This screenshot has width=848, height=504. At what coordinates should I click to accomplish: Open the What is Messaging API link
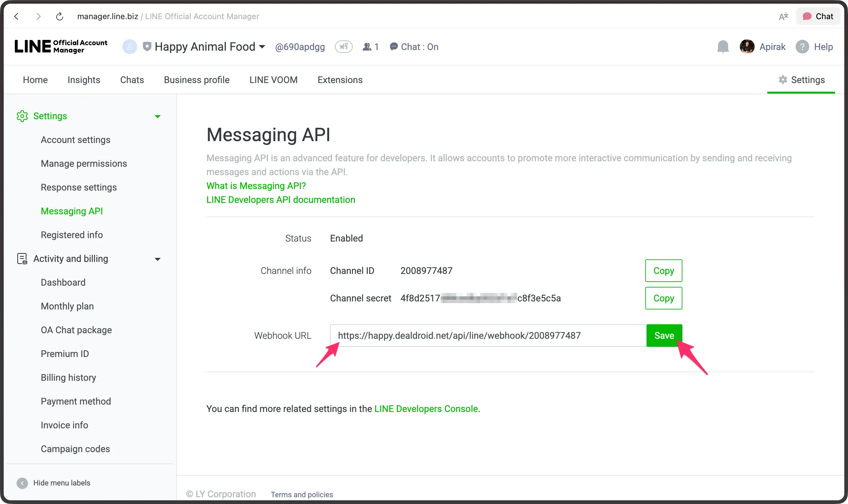[x=256, y=185]
